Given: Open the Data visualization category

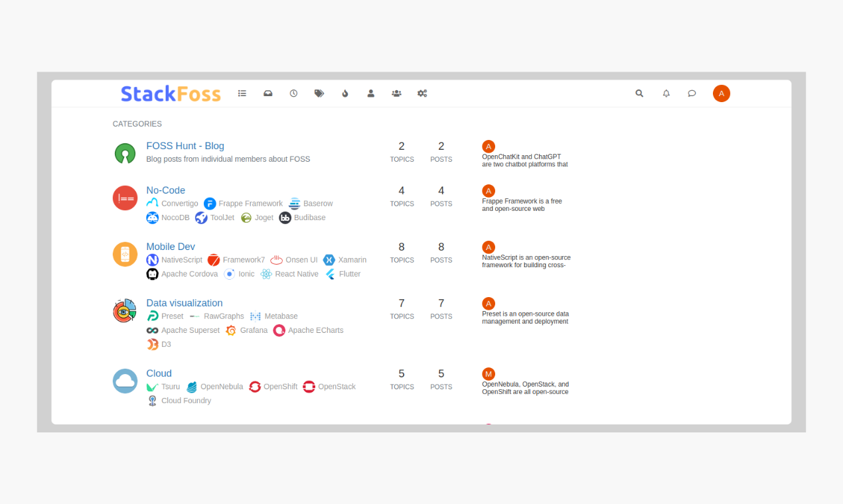Looking at the screenshot, I should pos(185,303).
